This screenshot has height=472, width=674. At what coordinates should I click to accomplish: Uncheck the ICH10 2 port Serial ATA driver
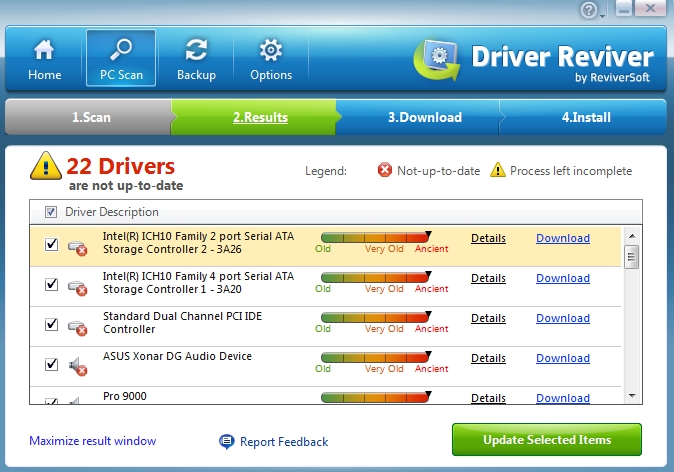click(51, 244)
